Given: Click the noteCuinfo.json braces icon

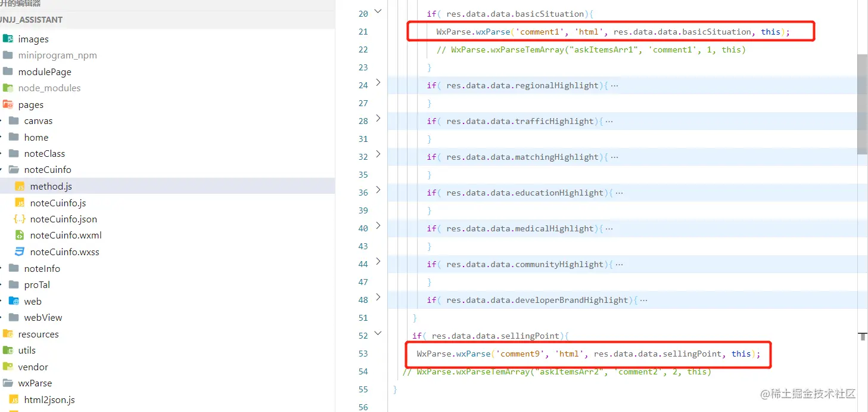Looking at the screenshot, I should pyautogui.click(x=20, y=219).
